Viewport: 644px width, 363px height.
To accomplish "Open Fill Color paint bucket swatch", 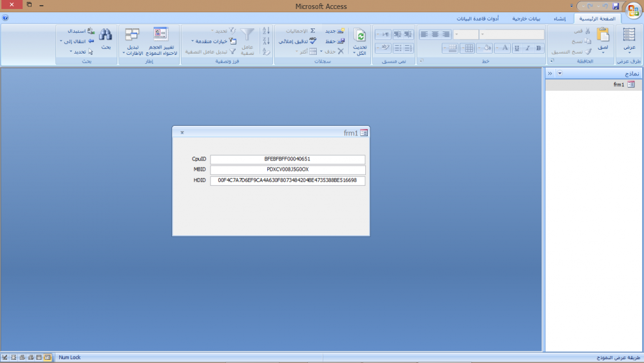I will pyautogui.click(x=485, y=48).
